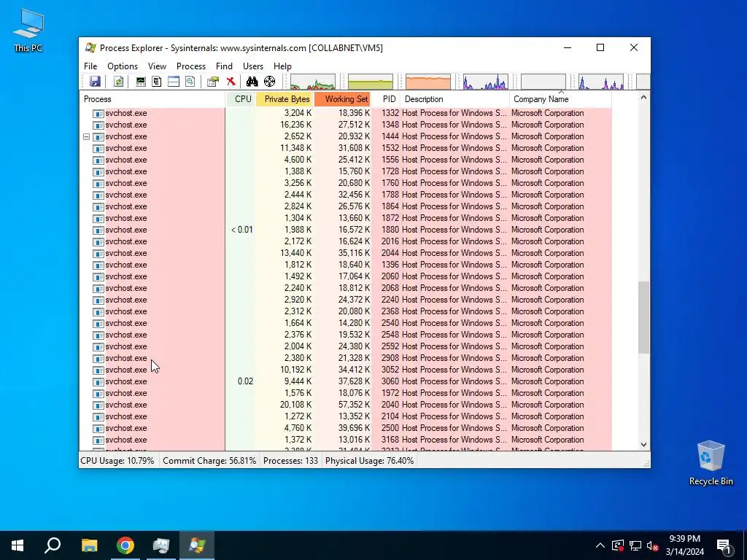747x560 pixels.
Task: Click the crosshair Find Window's Process icon
Action: [x=270, y=82]
